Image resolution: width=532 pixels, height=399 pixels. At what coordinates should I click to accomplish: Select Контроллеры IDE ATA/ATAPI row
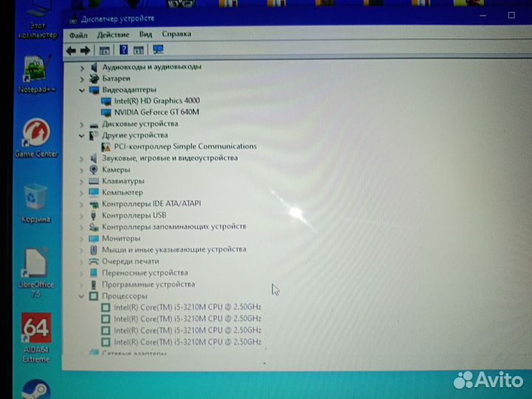[x=145, y=204]
